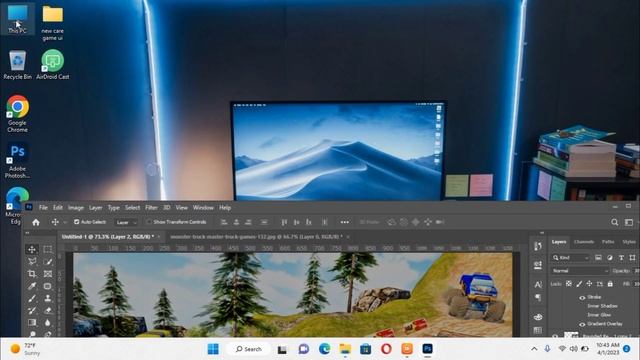Select the Blur drop tool

tap(48, 322)
